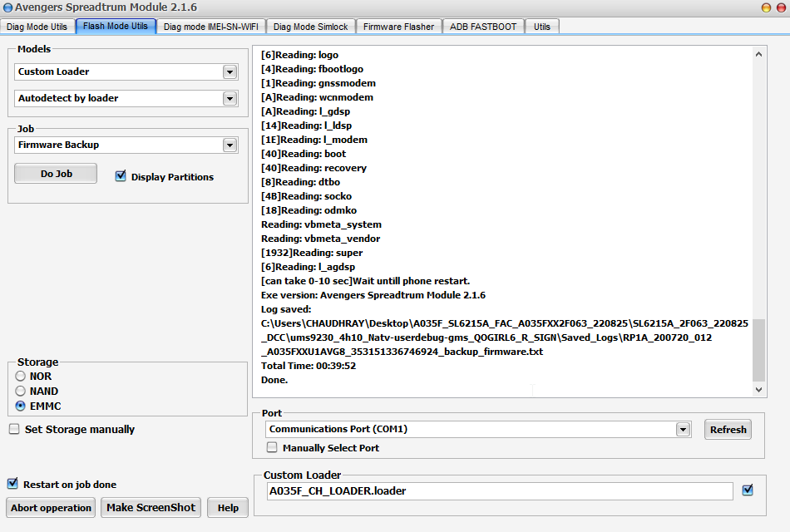
Task: Click the '[8]Reading: dtbo' log line
Action: pos(301,182)
